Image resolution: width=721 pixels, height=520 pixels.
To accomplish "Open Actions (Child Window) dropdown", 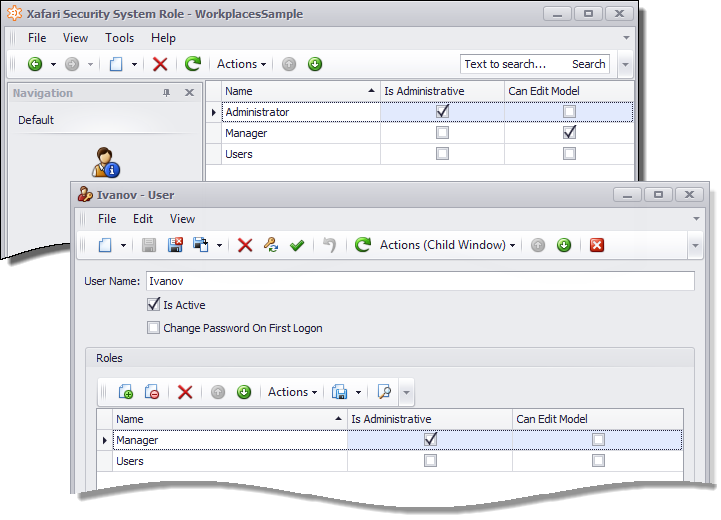I will (447, 245).
